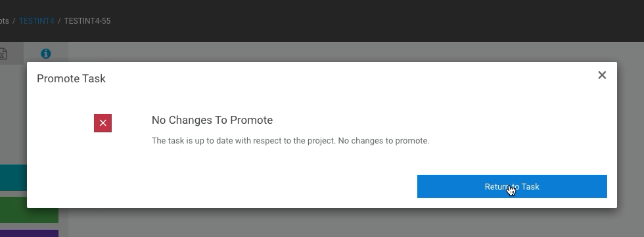Click the partially visible Projects breadcrumb
644x237 pixels.
(4, 21)
